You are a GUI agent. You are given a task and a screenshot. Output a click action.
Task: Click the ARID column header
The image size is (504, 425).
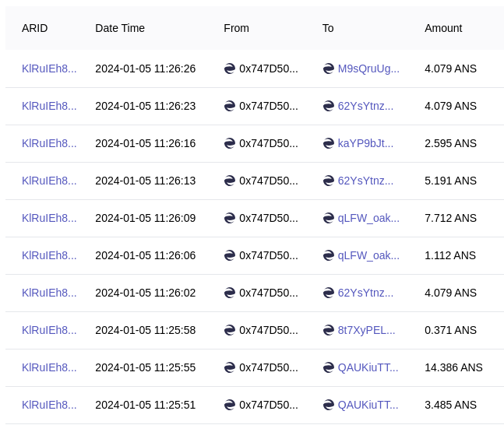click(x=35, y=28)
